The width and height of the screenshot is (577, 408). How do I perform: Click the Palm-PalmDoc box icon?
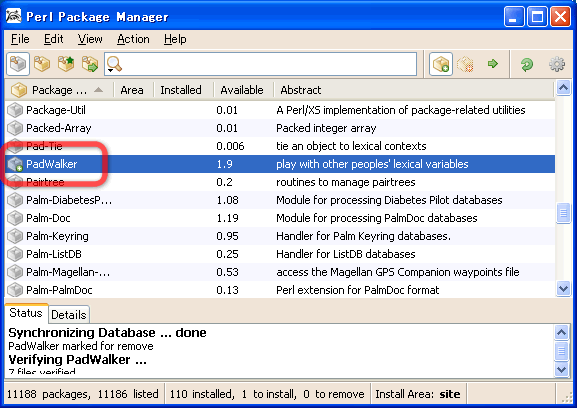click(15, 290)
